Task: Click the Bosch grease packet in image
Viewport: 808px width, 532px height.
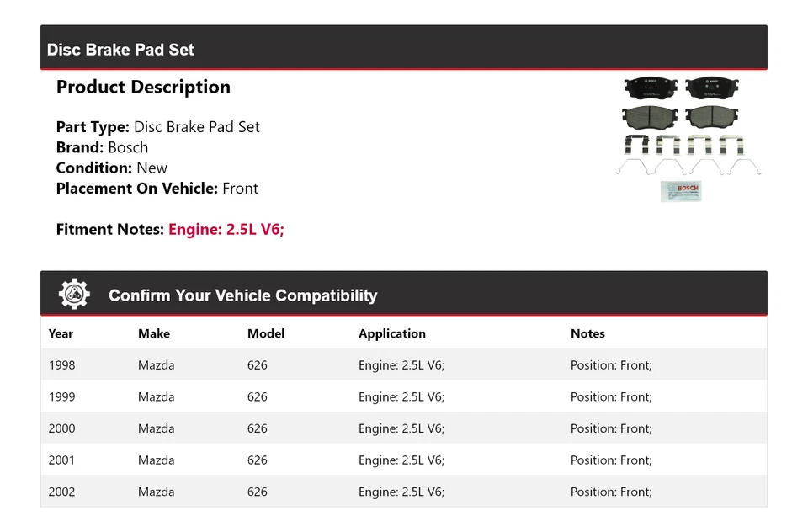Action: point(681,191)
